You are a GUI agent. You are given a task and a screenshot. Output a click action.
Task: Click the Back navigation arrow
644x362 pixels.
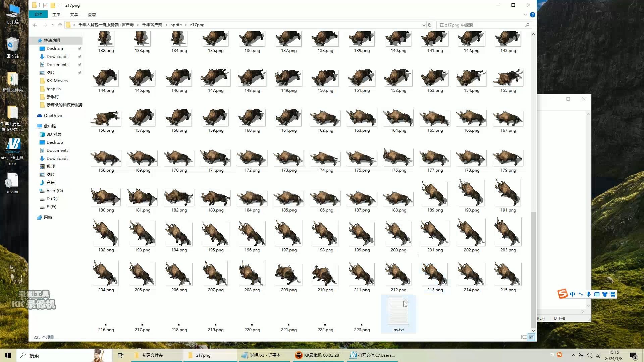[x=35, y=25]
